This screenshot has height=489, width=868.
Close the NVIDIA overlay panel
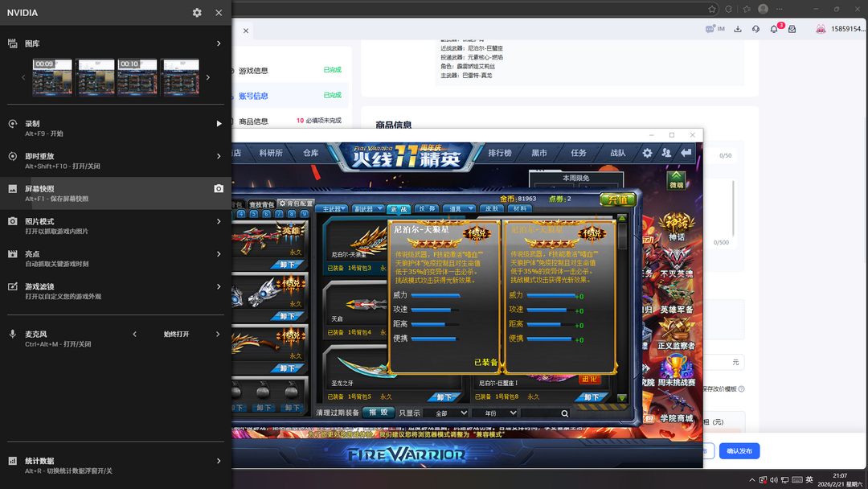pyautogui.click(x=219, y=13)
